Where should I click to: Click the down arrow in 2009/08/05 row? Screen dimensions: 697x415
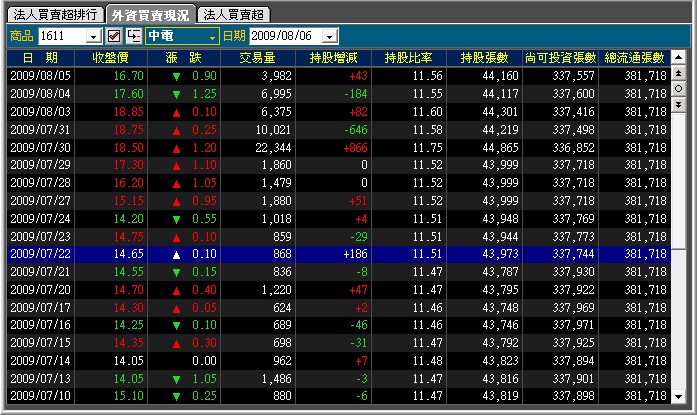pyautogui.click(x=176, y=77)
